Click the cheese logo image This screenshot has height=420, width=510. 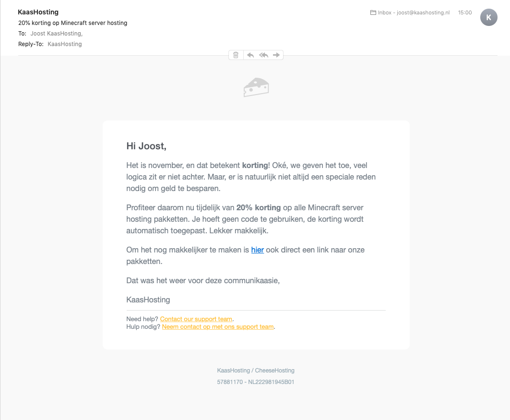pos(256,87)
